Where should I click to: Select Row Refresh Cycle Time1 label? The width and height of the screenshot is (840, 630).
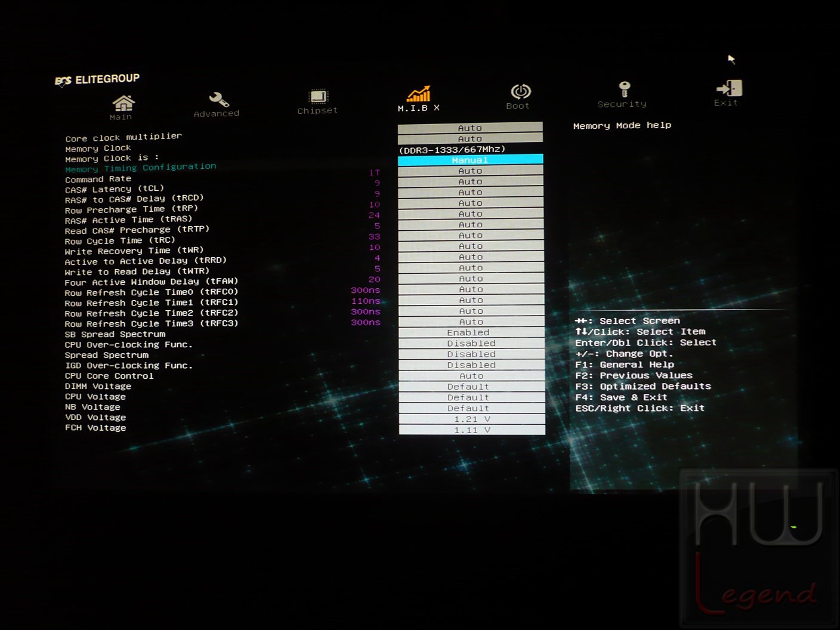pos(152,302)
